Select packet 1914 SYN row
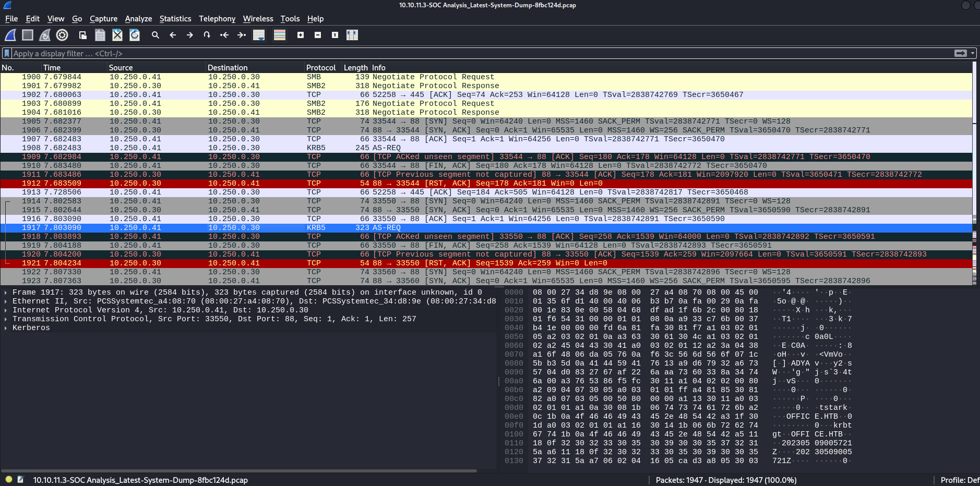 [486, 201]
